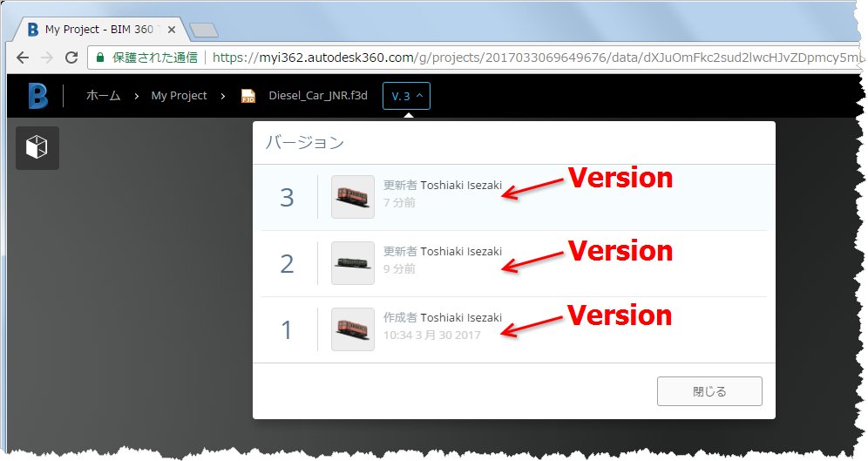This screenshot has height=461, width=868.
Task: Click the F3D file icon before Diesel_Car_JNR.f3d
Action: [x=248, y=96]
